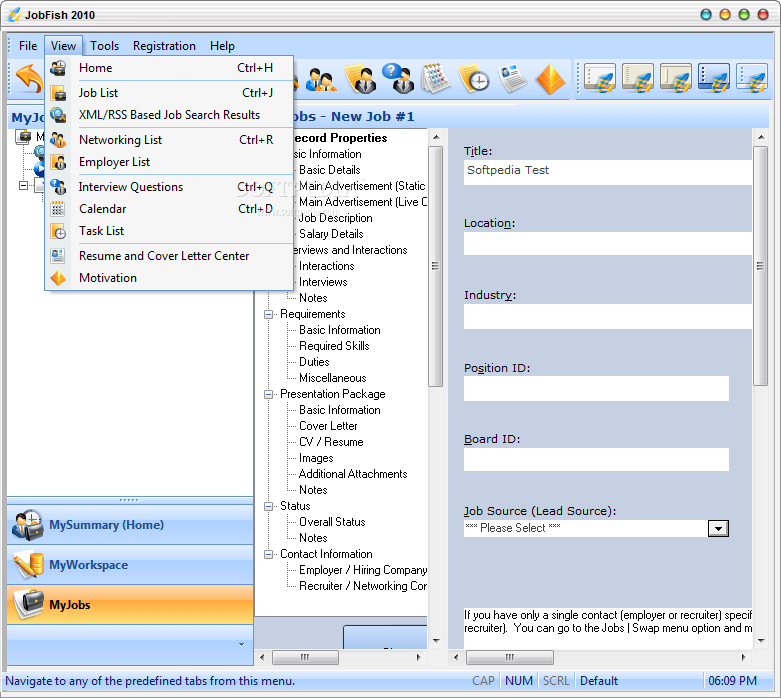The height and width of the screenshot is (698, 781).
Task: Open the Tools menu
Action: tap(105, 46)
